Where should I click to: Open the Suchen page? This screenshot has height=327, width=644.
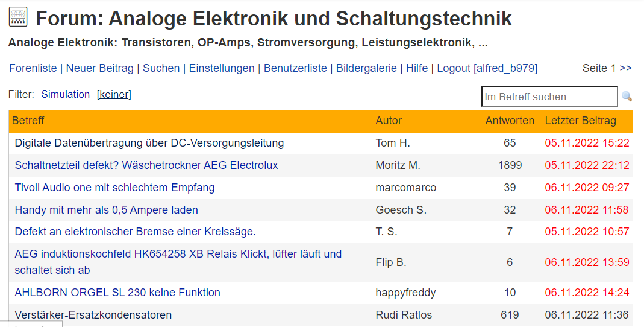161,68
